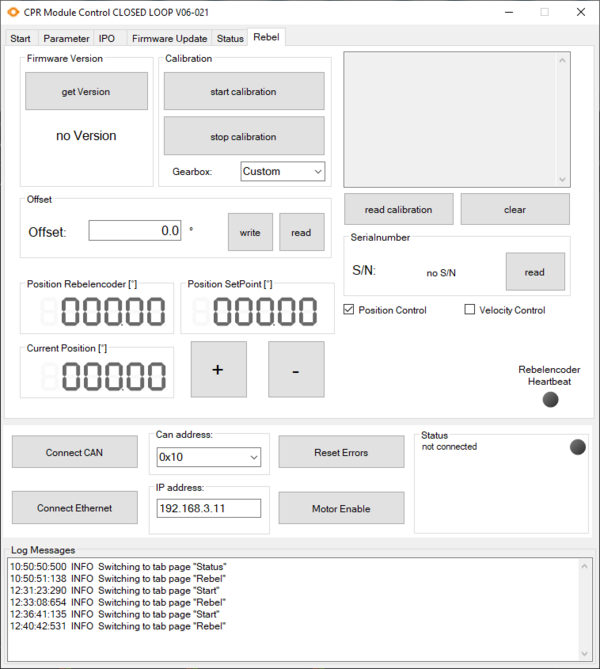Click the get Version button
Screen dimensions: 600x669
coord(86,91)
